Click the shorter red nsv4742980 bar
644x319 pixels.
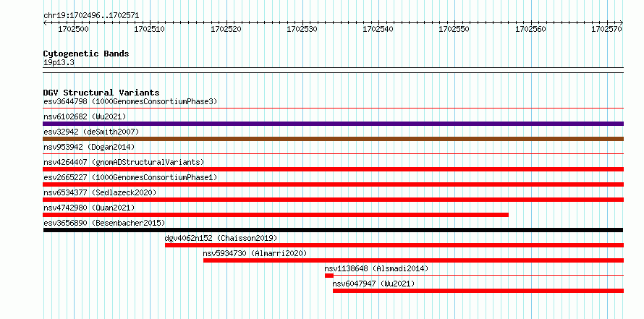point(276,215)
